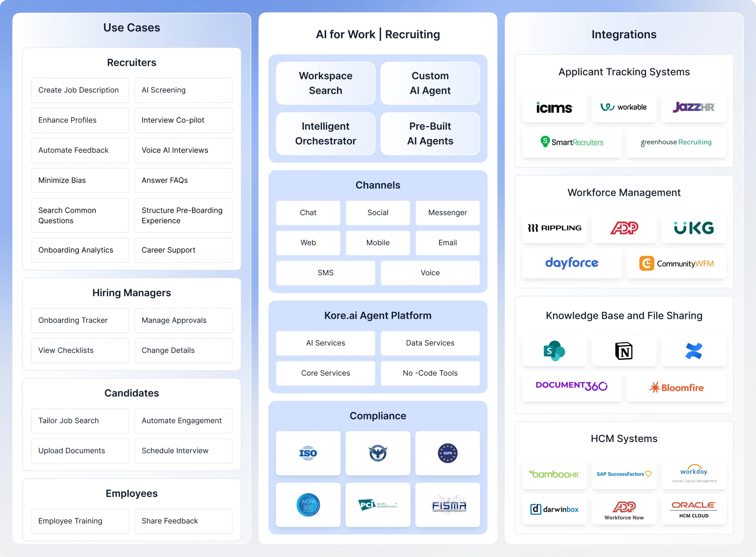This screenshot has height=557, width=756.
Task: Open Structure Pre-Boarding Experience
Action: pyautogui.click(x=183, y=215)
